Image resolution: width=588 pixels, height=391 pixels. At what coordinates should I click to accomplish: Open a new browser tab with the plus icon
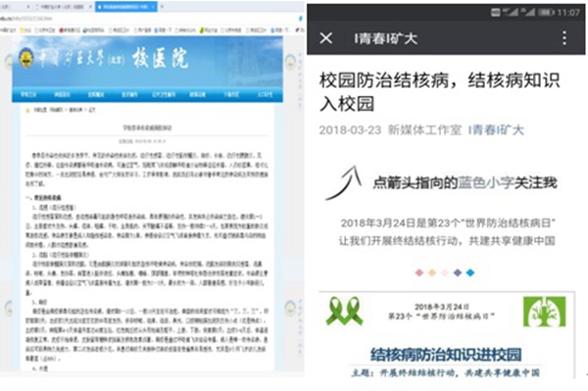pos(162,7)
